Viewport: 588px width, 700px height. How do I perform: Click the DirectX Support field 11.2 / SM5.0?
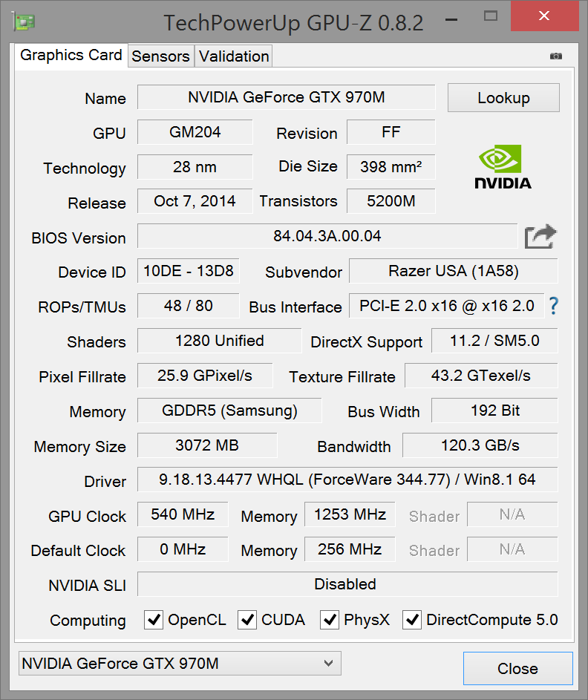tap(494, 341)
